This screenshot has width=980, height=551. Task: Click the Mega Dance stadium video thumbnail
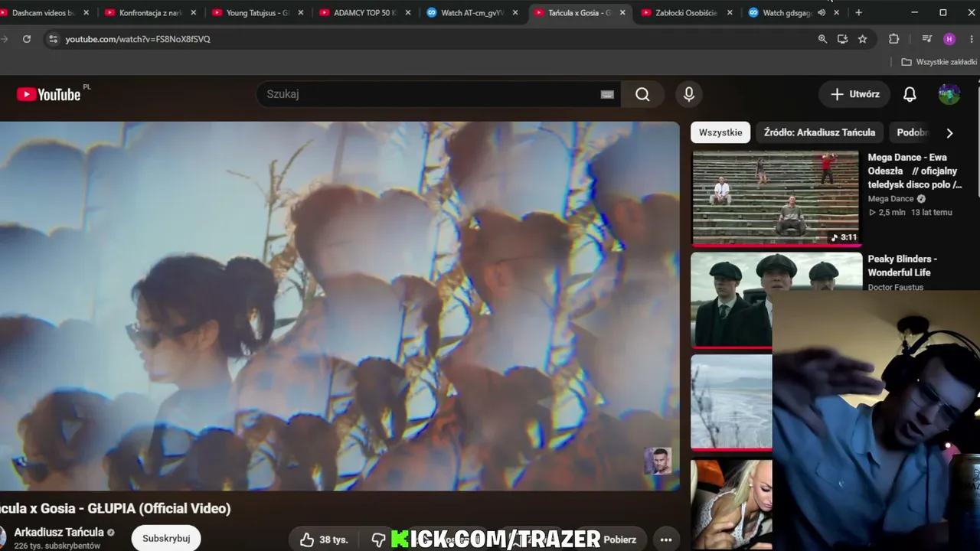pyautogui.click(x=776, y=197)
